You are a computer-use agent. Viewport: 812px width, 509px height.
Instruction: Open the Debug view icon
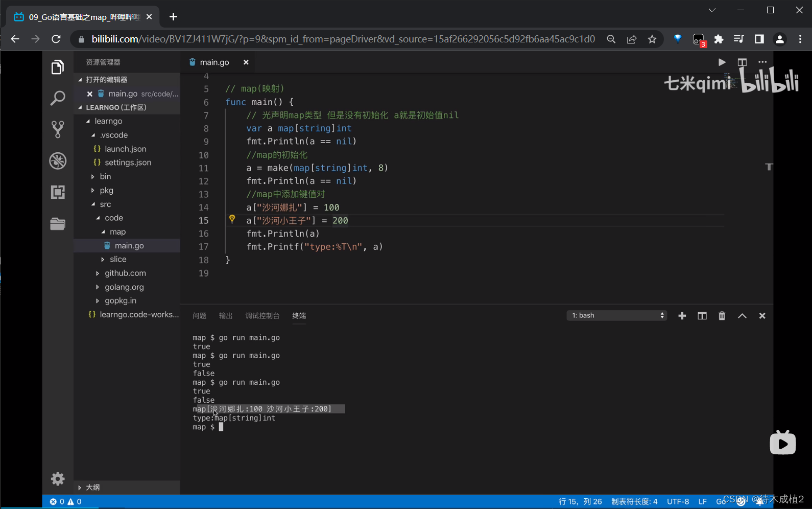[58, 161]
